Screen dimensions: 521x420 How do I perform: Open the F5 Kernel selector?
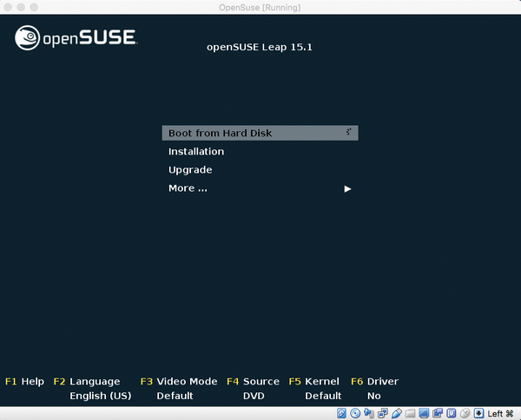(314, 382)
